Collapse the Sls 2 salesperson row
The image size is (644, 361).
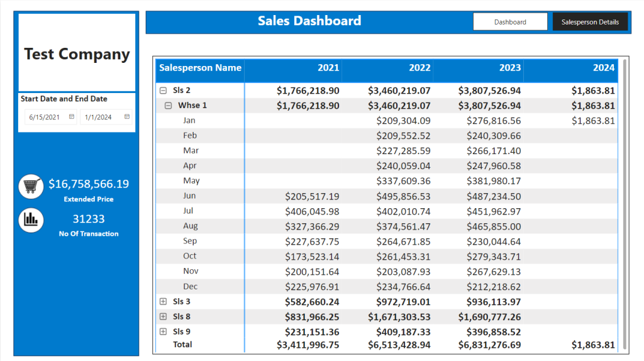pyautogui.click(x=163, y=91)
